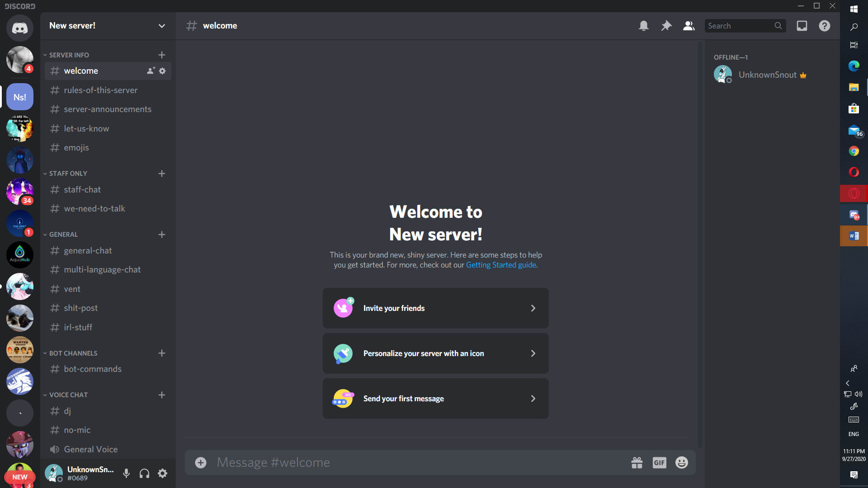Click Invite your friends card
This screenshot has width=868, height=488.
click(435, 308)
